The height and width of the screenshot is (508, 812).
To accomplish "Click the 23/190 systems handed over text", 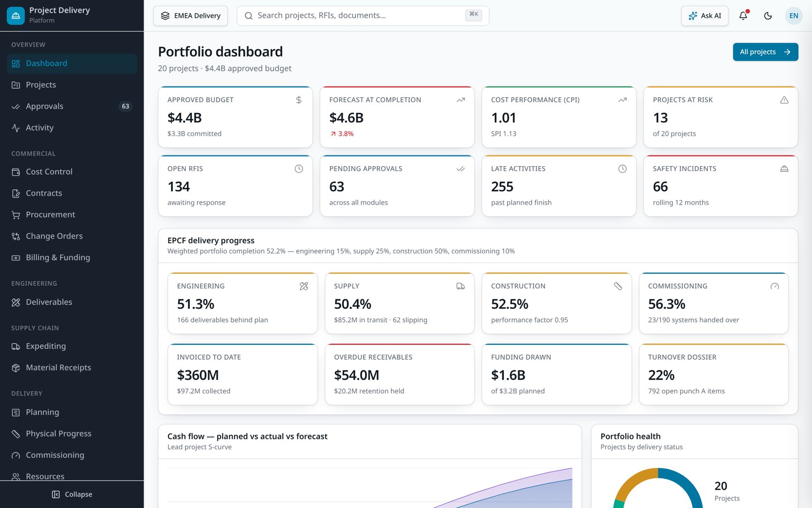I will tap(693, 320).
